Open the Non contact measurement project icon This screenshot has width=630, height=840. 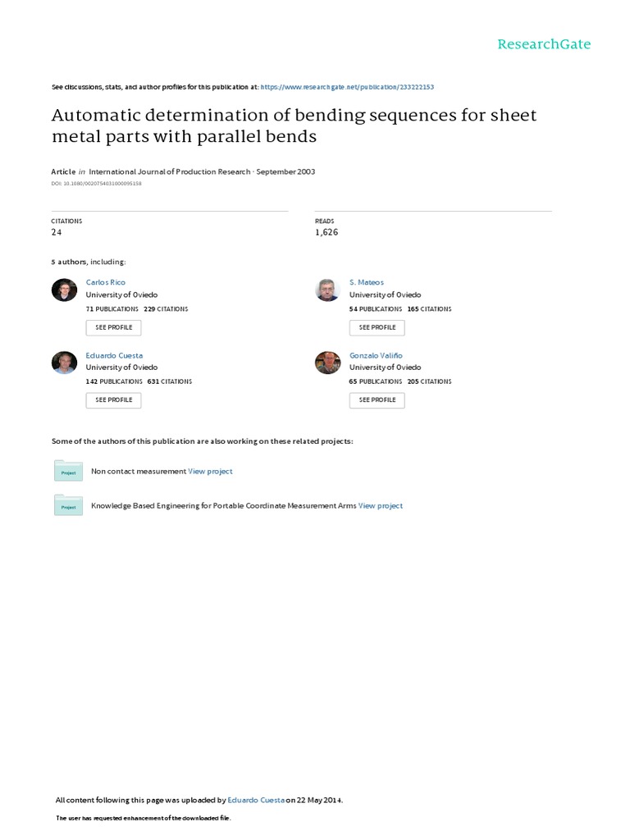(68, 470)
